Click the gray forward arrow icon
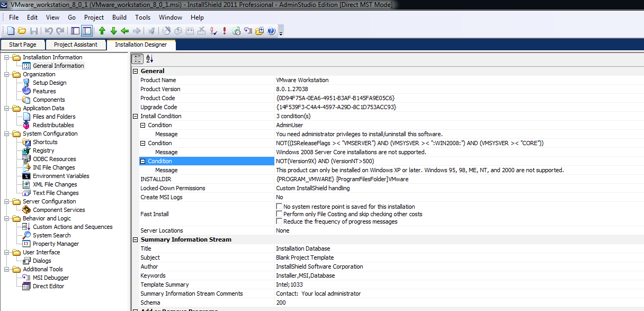 (x=137, y=31)
